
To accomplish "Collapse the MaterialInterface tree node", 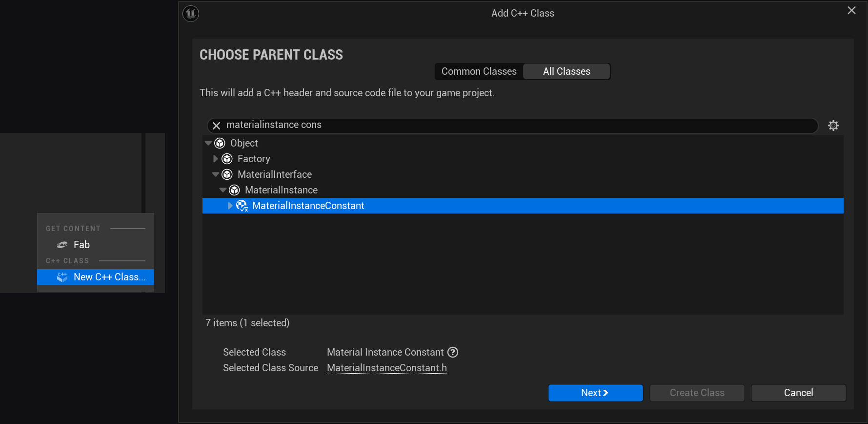I will (x=216, y=174).
